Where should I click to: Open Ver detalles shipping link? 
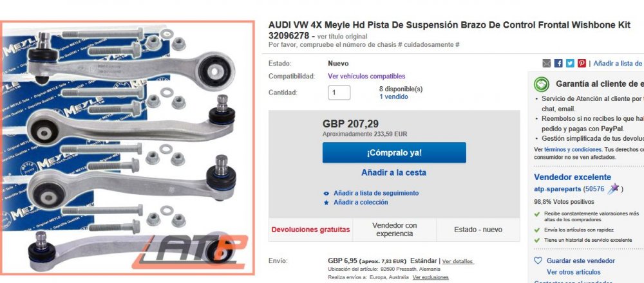point(458,261)
